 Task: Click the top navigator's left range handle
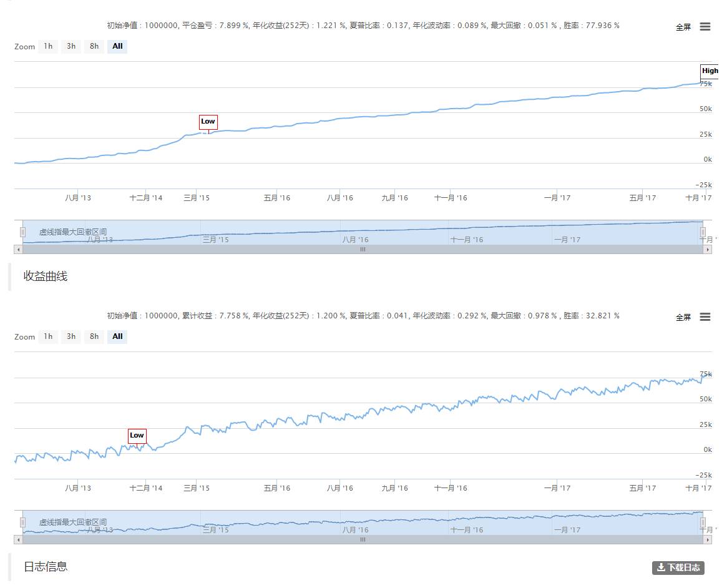22,232
